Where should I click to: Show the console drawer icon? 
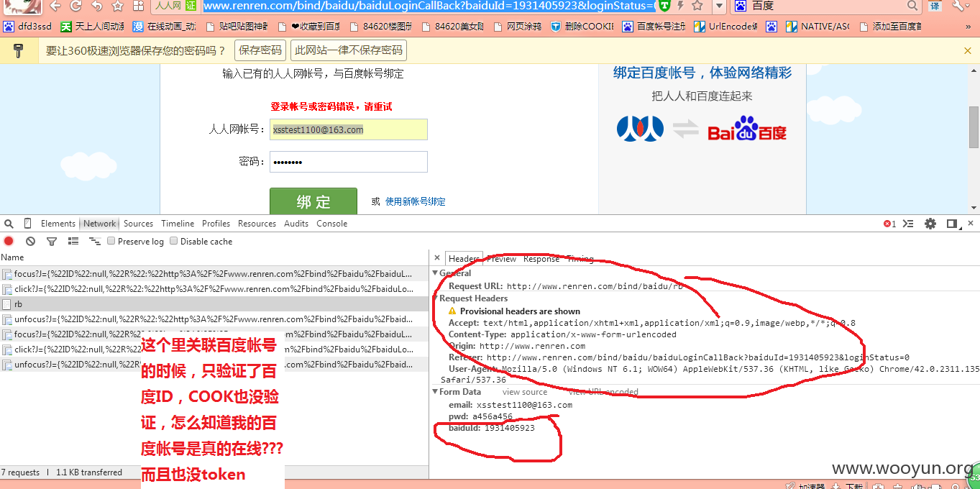coord(909,224)
